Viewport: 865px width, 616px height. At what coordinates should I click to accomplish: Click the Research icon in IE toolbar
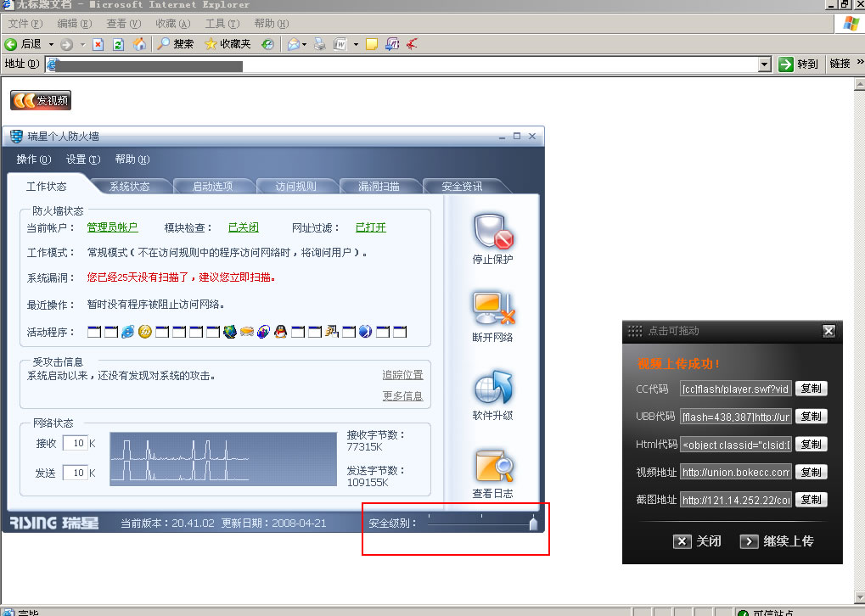pyautogui.click(x=392, y=44)
